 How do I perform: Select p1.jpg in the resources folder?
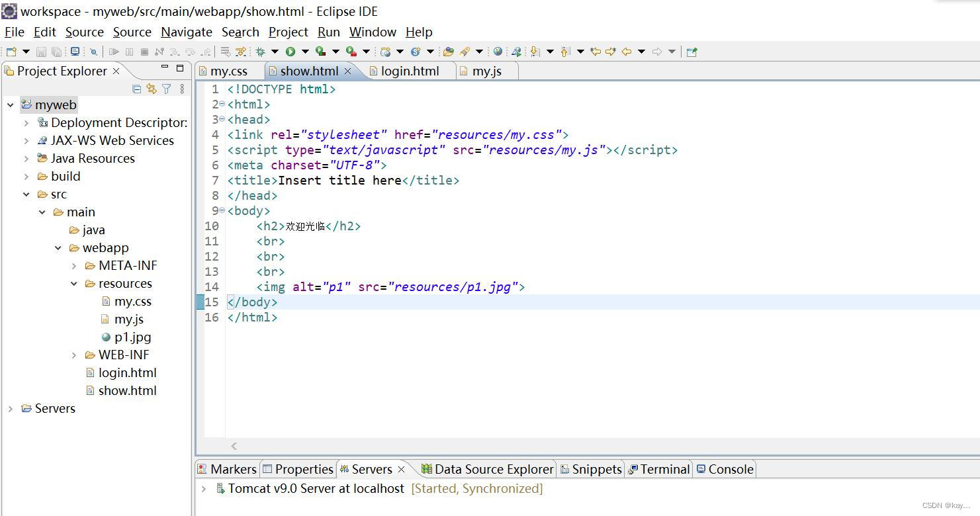(x=132, y=337)
